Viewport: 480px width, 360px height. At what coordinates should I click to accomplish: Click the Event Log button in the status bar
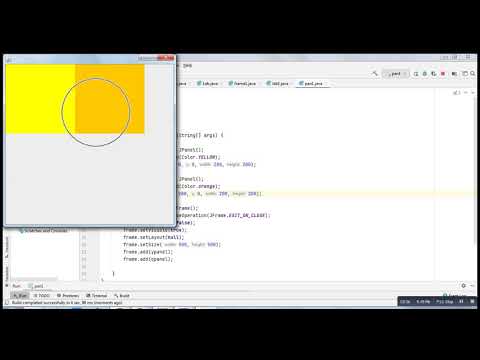tap(455, 295)
